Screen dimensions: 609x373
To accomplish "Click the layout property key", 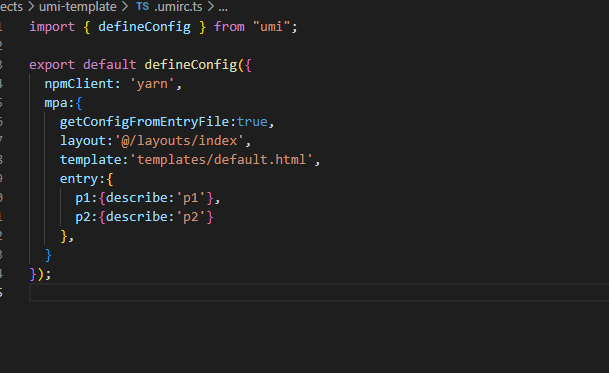I will click(83, 141).
